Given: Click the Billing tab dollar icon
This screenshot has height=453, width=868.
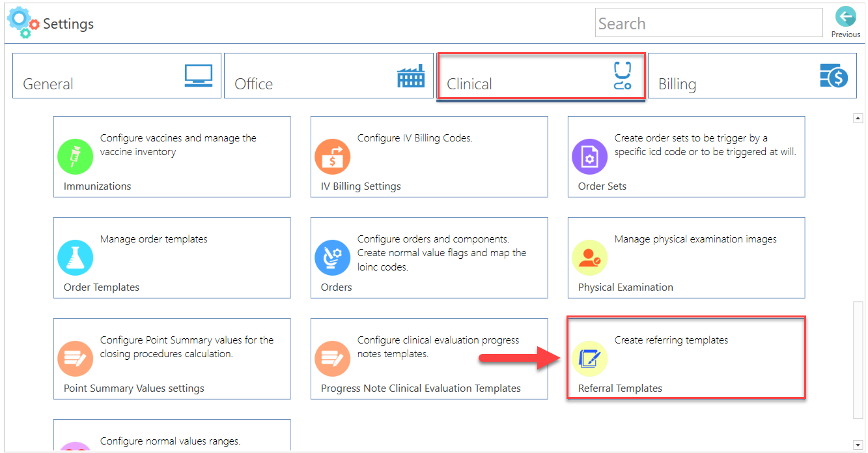Looking at the screenshot, I should 833,76.
